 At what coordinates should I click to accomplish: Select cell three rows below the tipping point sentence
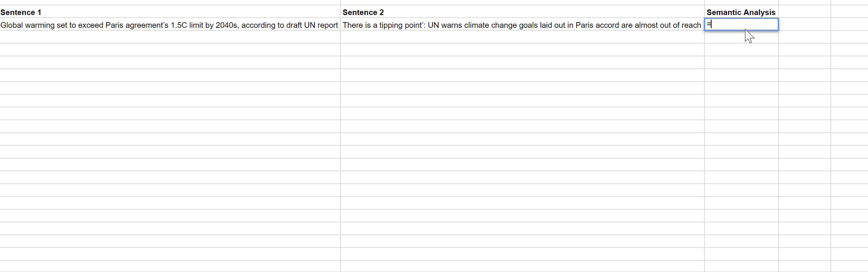pos(522,63)
